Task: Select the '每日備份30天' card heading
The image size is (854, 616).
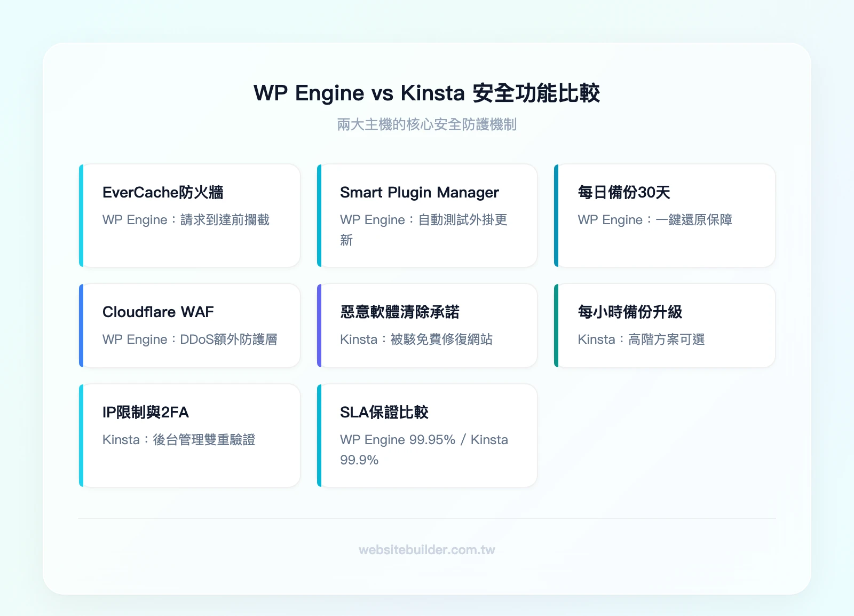Action: pos(624,192)
